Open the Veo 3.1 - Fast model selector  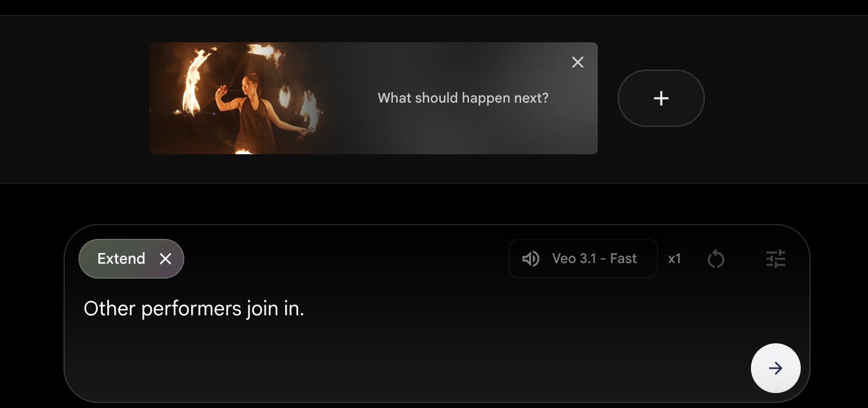(583, 259)
